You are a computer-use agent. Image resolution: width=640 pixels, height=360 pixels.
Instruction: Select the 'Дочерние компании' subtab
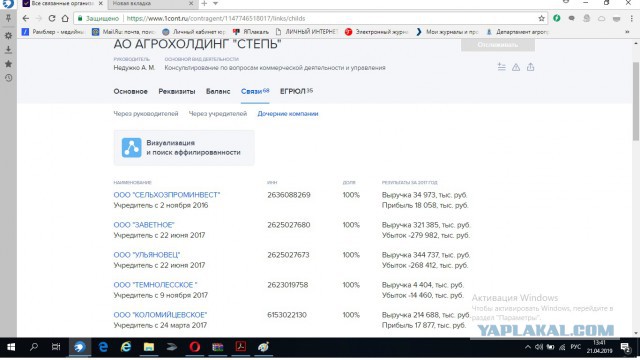(x=288, y=114)
